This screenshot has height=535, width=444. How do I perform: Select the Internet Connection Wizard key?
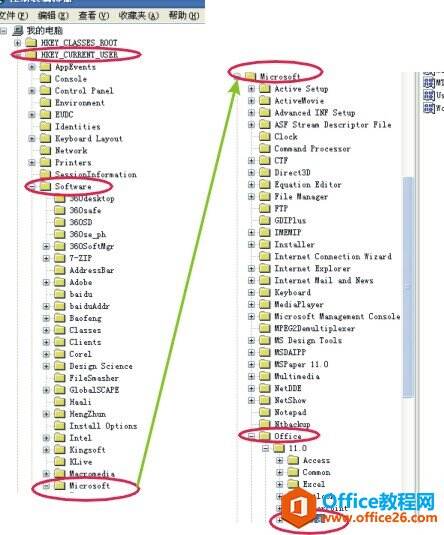[333, 257]
